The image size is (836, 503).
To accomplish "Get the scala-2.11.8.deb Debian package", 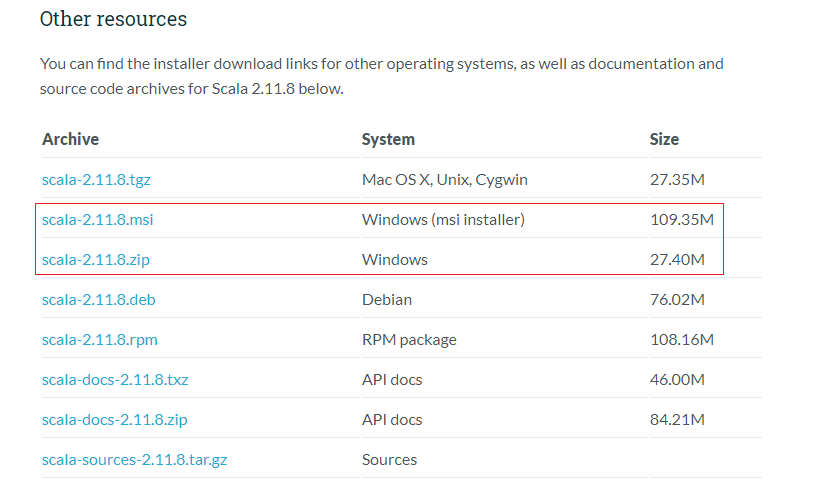I will pos(97,300).
